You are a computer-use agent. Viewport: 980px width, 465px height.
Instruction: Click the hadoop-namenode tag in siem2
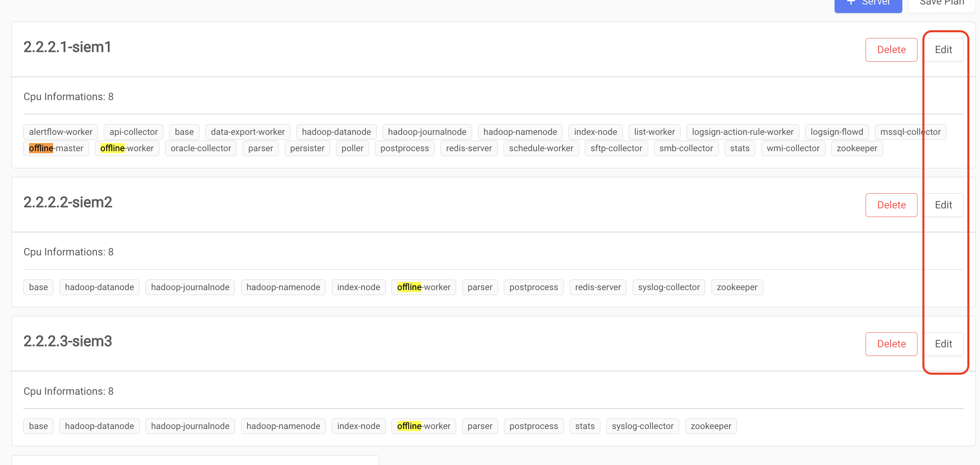click(283, 287)
